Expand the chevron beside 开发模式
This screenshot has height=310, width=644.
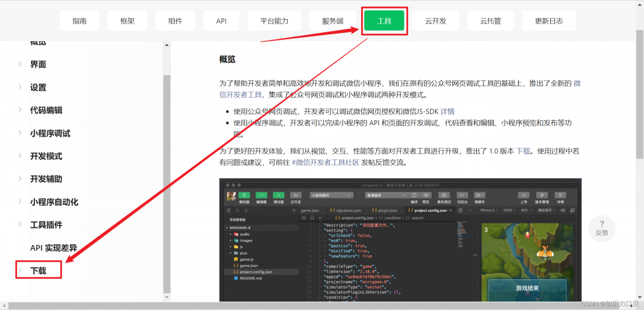pyautogui.click(x=20, y=156)
